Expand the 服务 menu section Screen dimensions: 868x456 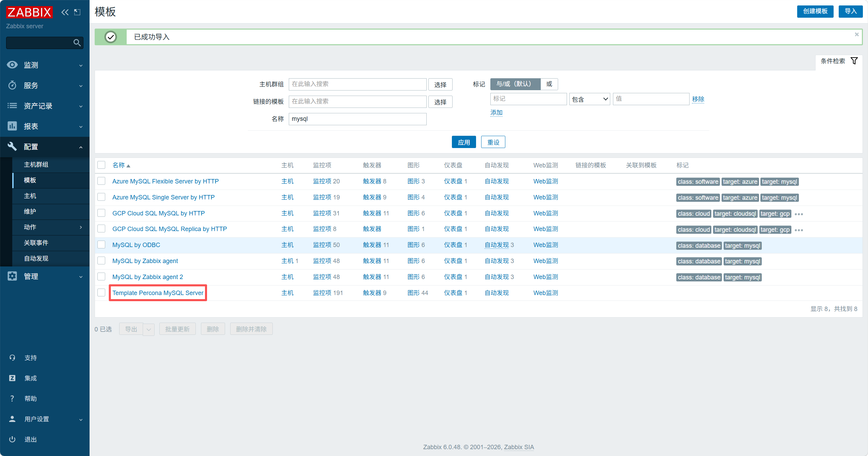click(x=81, y=85)
